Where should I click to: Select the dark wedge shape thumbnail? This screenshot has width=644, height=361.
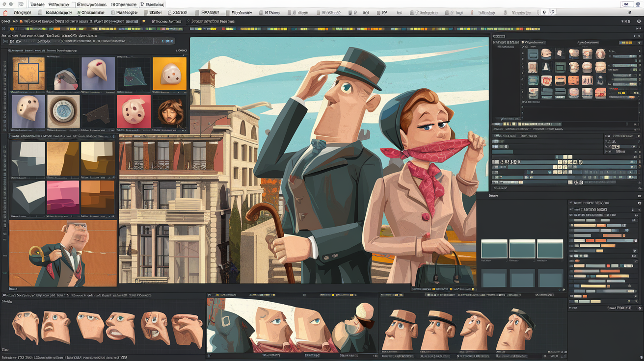(x=98, y=112)
